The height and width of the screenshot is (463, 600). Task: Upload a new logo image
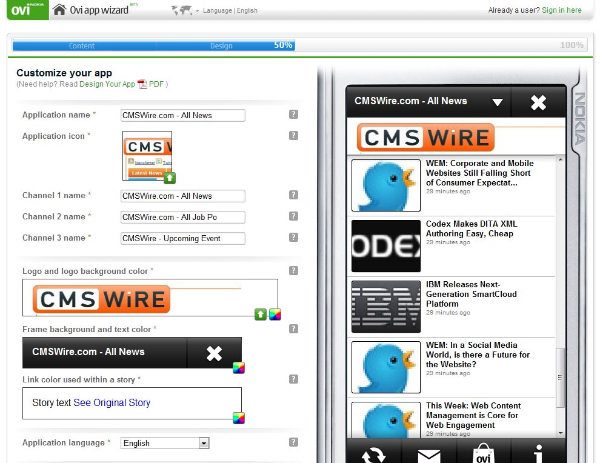(261, 314)
